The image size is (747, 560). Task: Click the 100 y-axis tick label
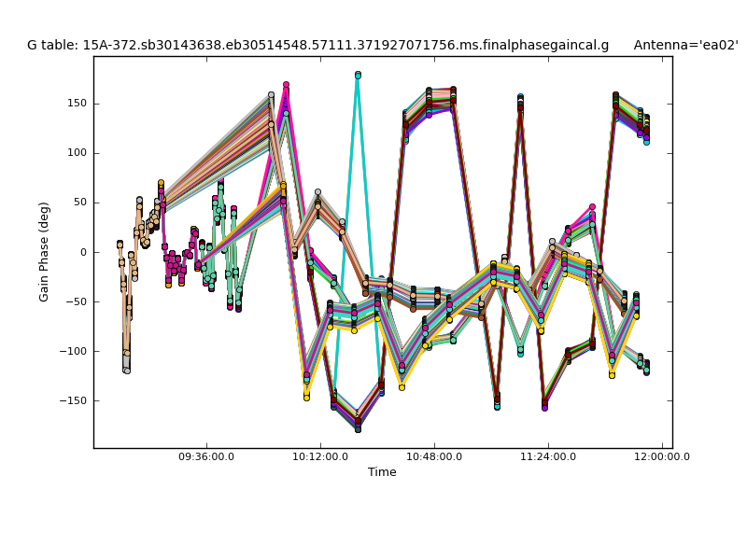tap(77, 153)
